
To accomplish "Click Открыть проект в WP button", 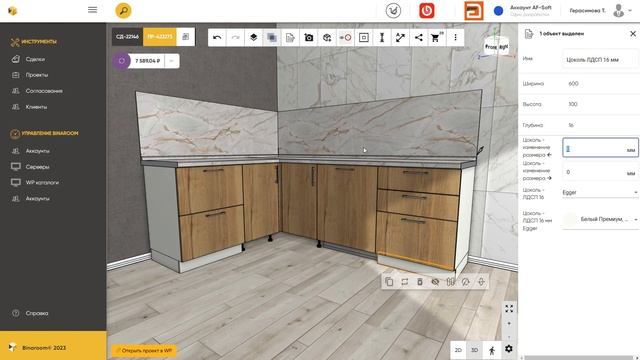I will pyautogui.click(x=144, y=351).
